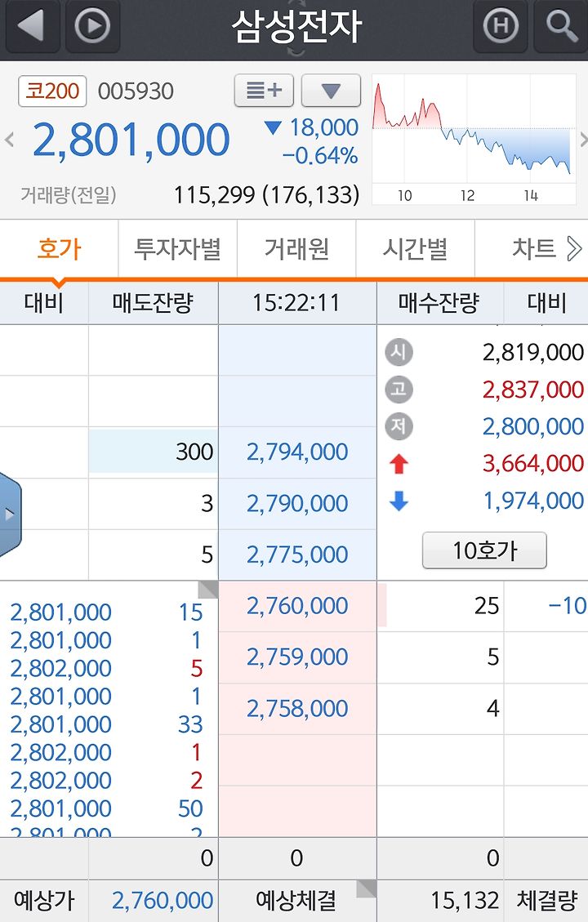Tap the -10 change value
Image resolution: width=588 pixels, height=922 pixels.
(x=567, y=606)
